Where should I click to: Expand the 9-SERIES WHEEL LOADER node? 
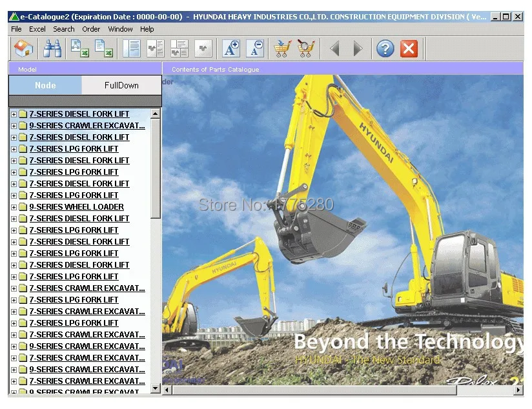pyautogui.click(x=14, y=207)
